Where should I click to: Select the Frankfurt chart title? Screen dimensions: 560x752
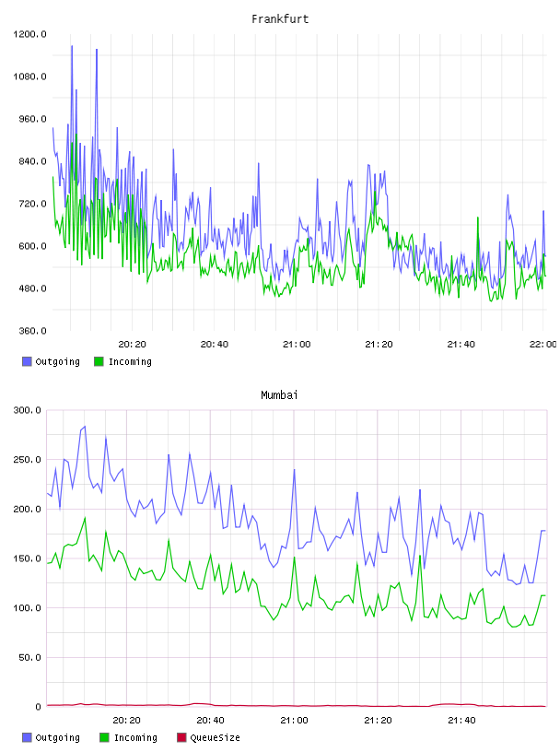[280, 19]
